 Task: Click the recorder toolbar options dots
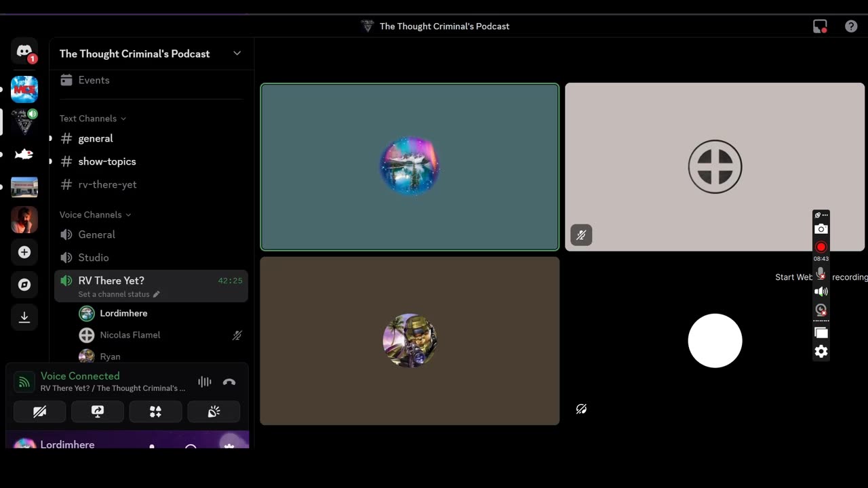pos(825,215)
